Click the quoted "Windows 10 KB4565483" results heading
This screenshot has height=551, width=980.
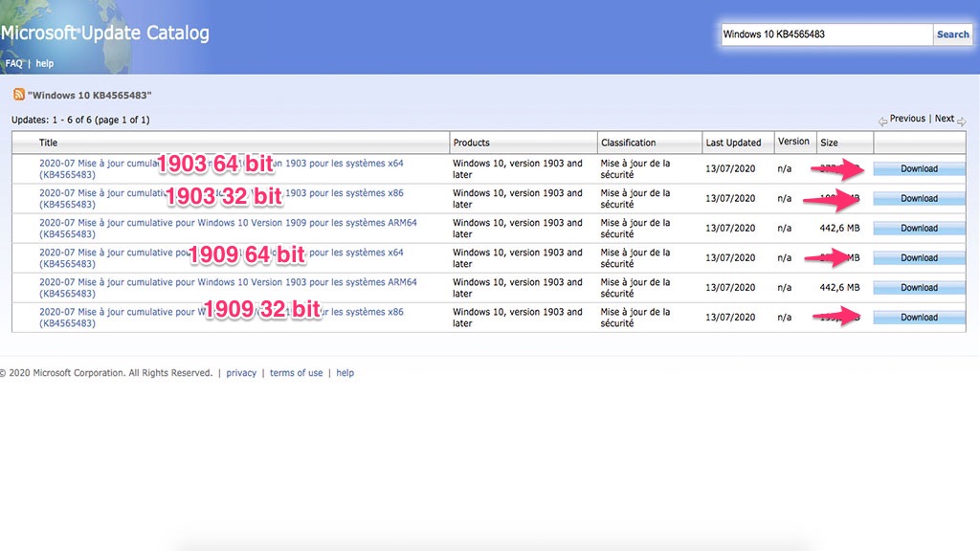(89, 95)
